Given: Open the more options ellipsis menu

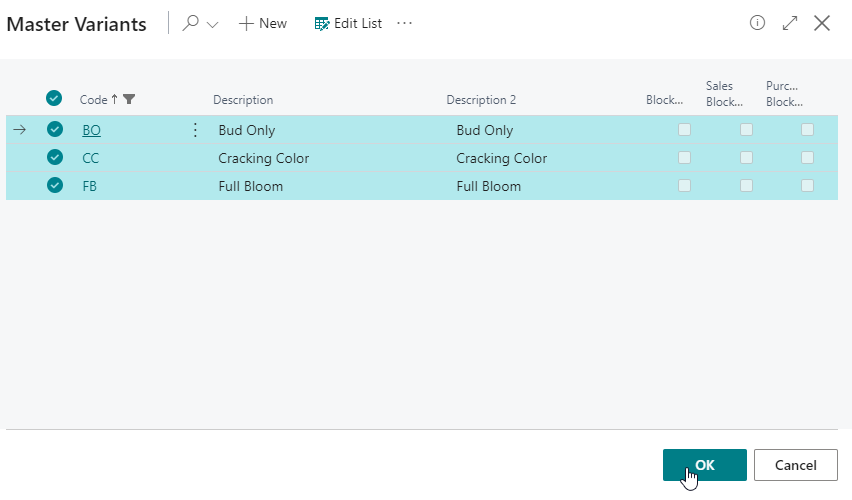Looking at the screenshot, I should pyautogui.click(x=404, y=23).
